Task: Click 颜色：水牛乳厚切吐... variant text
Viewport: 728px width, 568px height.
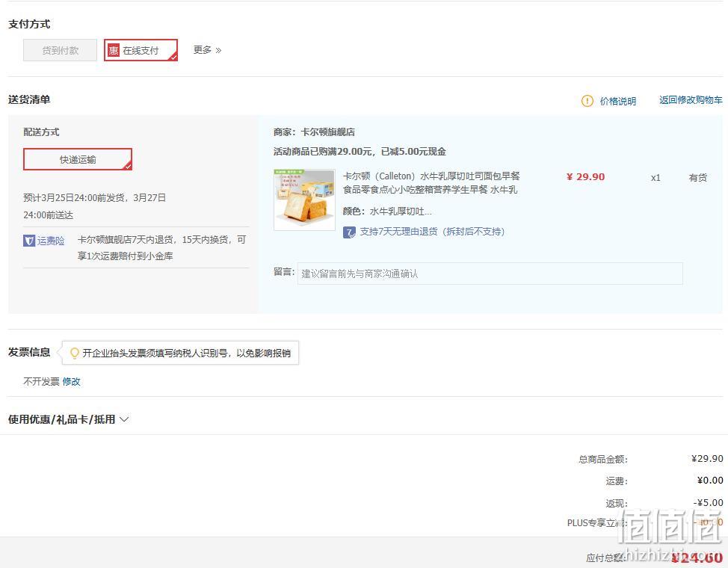Action: 387,212
